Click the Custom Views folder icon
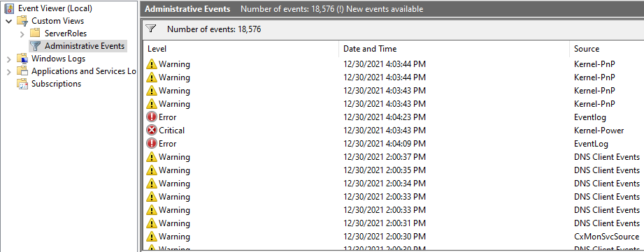644x252 pixels. pyautogui.click(x=22, y=21)
